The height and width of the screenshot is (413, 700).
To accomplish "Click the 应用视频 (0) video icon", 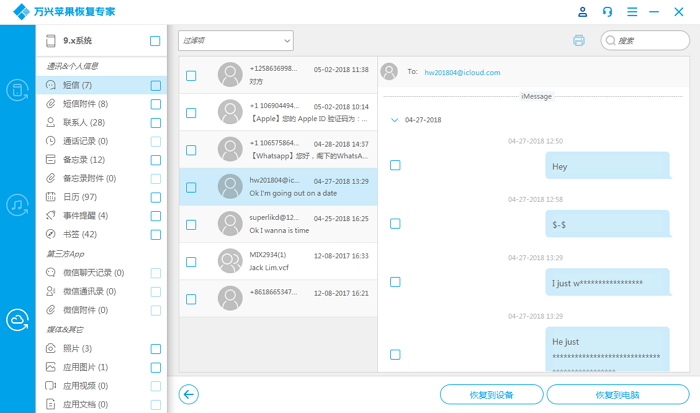I will [51, 385].
